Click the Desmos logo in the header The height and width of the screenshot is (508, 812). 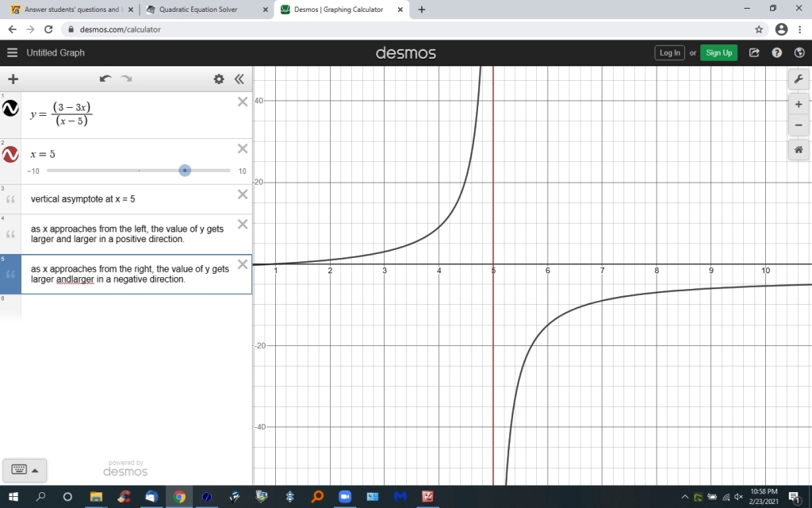pyautogui.click(x=405, y=53)
